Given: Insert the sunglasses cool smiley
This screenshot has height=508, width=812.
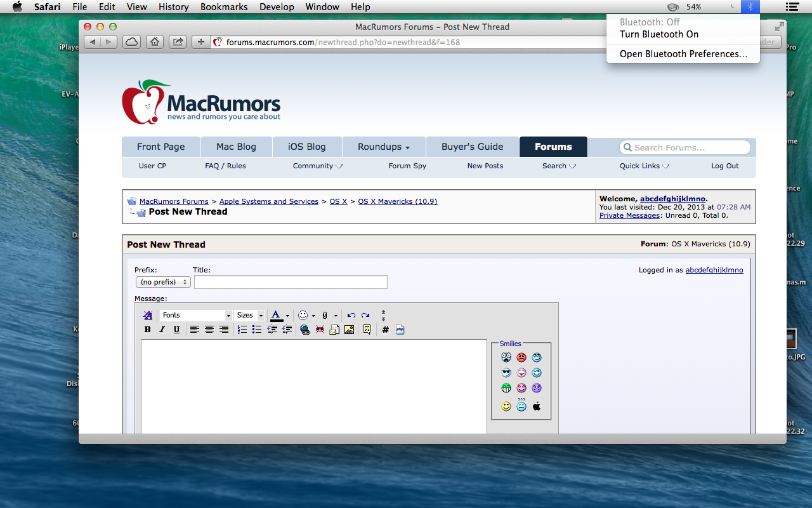Looking at the screenshot, I should pyautogui.click(x=506, y=373).
